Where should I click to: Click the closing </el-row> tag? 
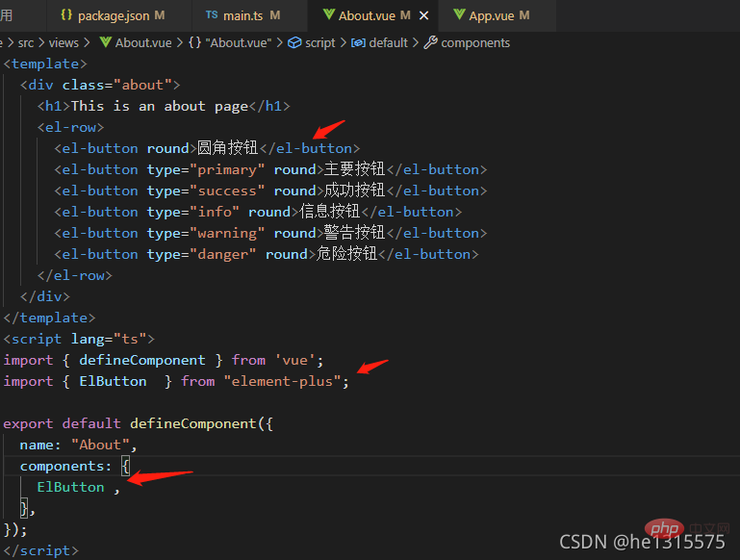(x=75, y=275)
